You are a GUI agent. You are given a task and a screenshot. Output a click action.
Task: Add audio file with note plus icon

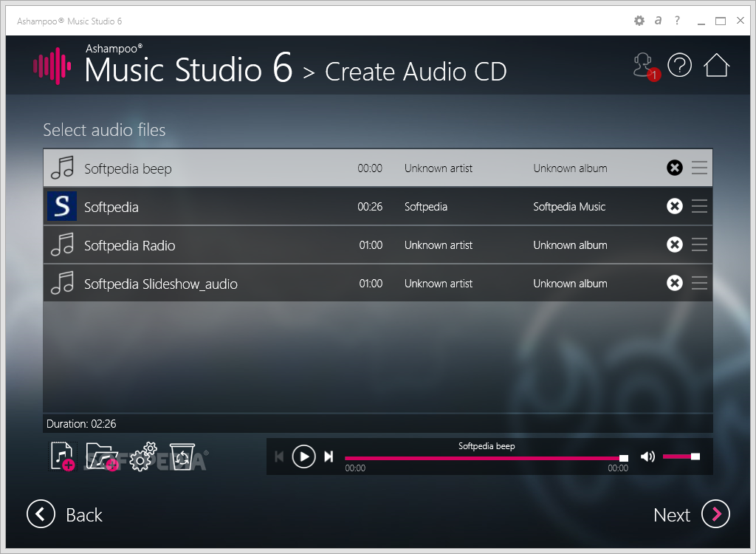click(x=63, y=456)
